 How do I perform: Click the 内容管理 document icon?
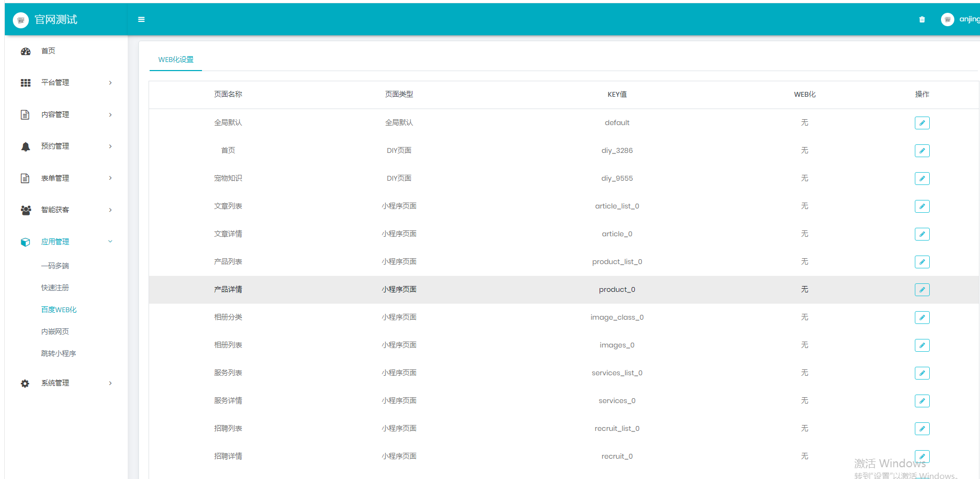point(25,114)
